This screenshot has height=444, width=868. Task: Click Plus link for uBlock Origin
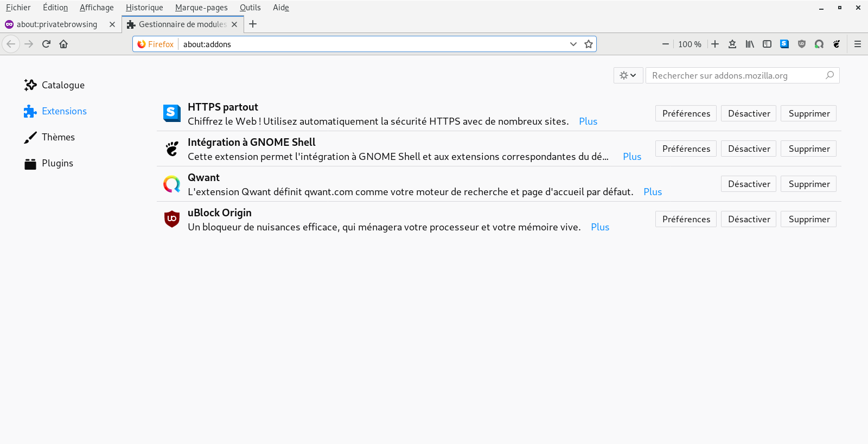pos(600,227)
